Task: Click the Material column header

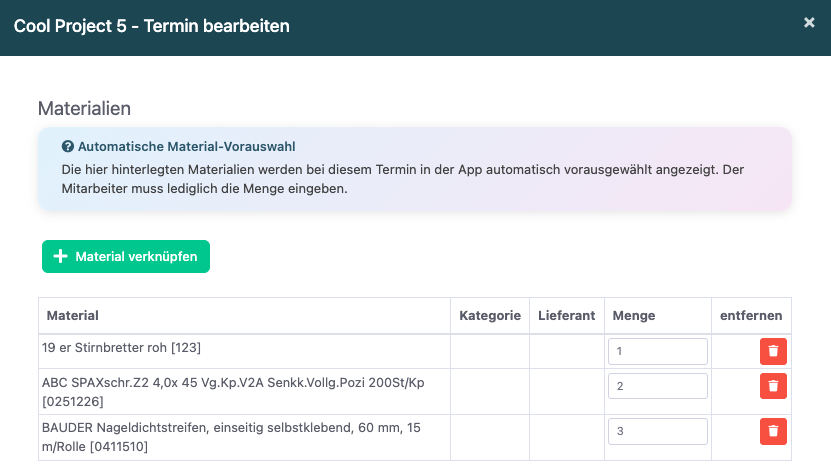Action: click(x=73, y=315)
